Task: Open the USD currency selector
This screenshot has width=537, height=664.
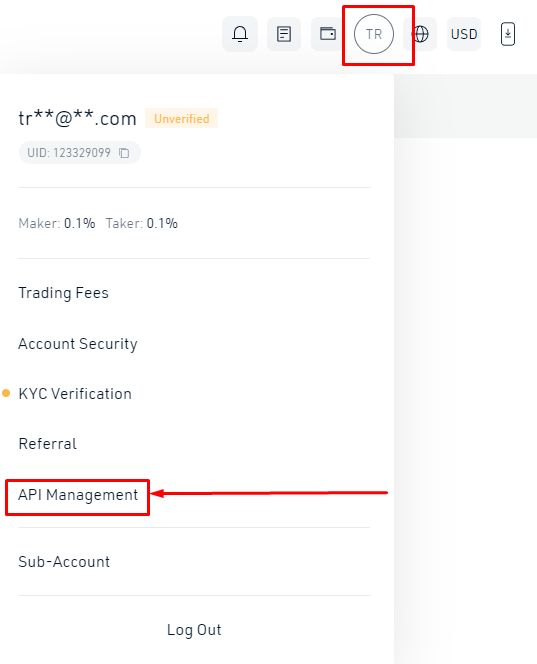Action: tap(464, 34)
